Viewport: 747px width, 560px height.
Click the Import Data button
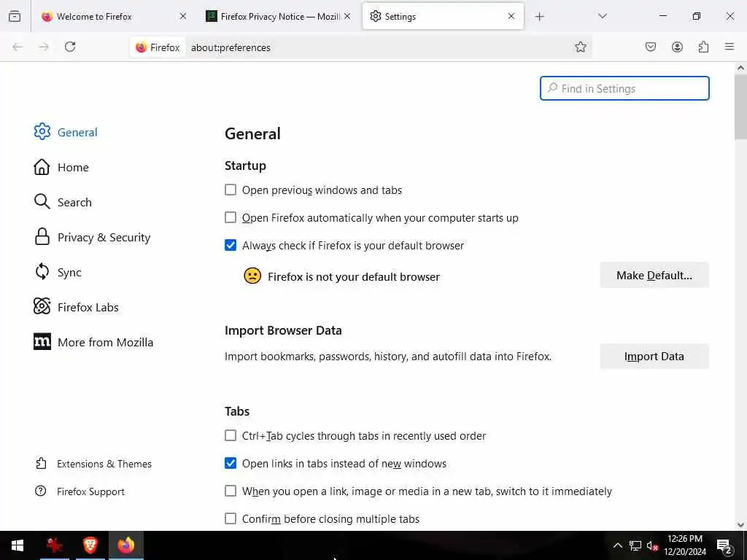pos(654,357)
